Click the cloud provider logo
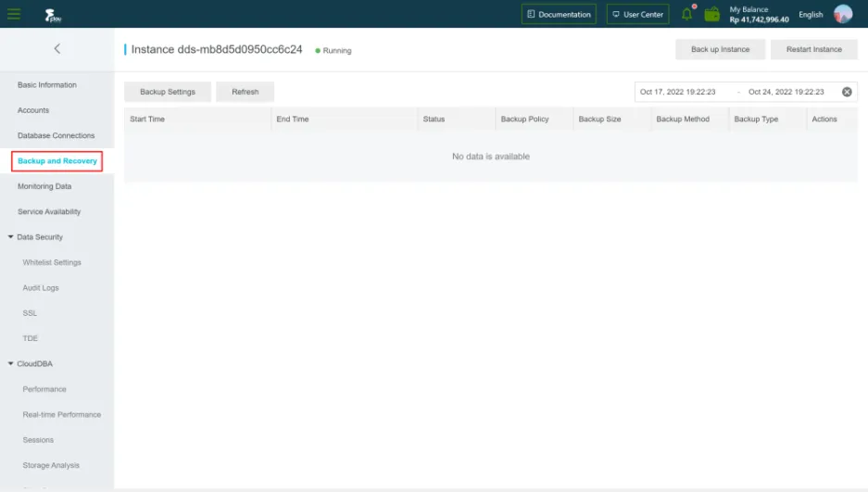This screenshot has height=492, width=868. point(53,15)
